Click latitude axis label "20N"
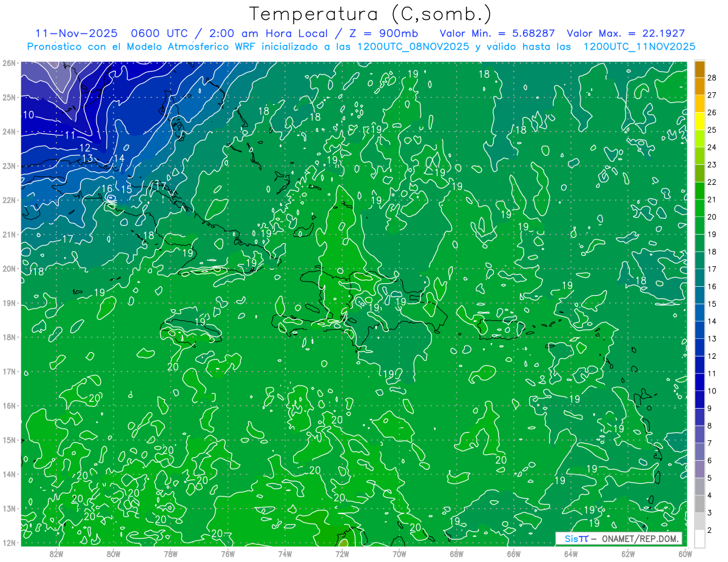Screen dimensions: 728x562 pos(9,268)
